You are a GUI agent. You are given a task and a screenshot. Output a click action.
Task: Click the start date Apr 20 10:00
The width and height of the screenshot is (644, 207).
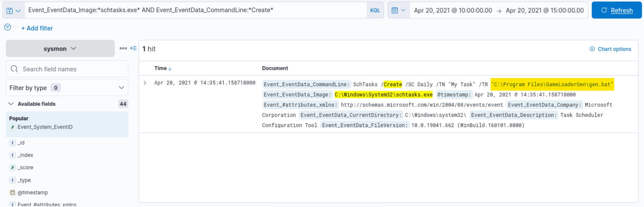pyautogui.click(x=453, y=11)
